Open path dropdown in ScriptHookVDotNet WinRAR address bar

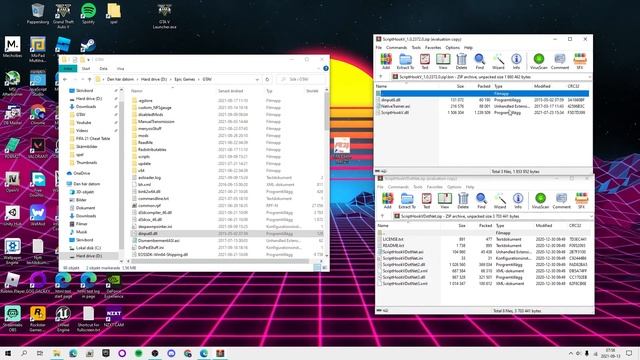591,216
